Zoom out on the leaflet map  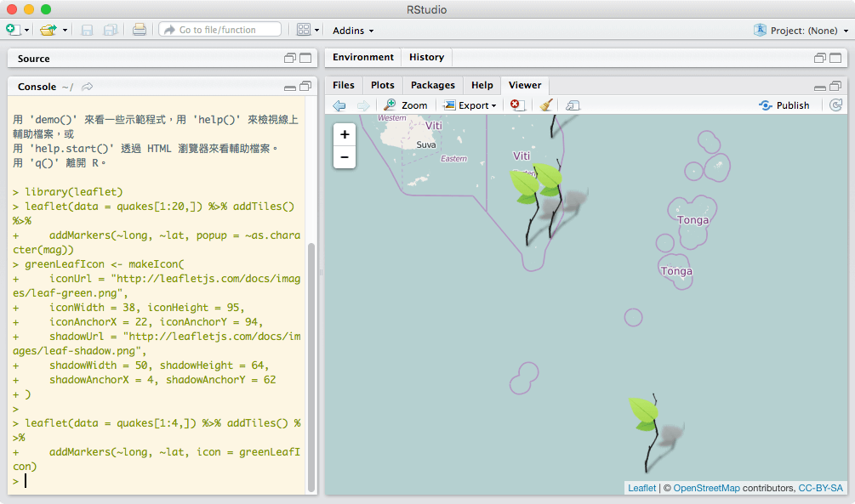click(345, 157)
